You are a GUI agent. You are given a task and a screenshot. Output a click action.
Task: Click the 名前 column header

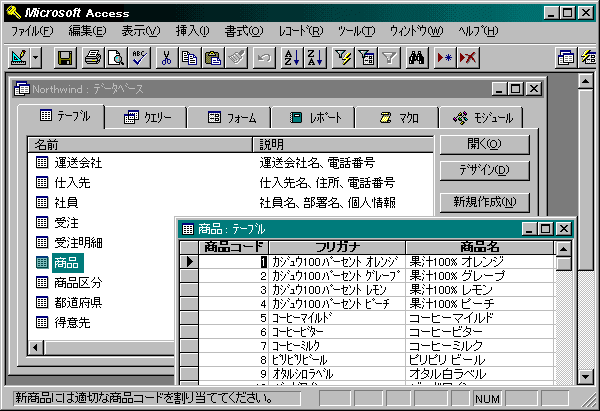click(x=140, y=145)
